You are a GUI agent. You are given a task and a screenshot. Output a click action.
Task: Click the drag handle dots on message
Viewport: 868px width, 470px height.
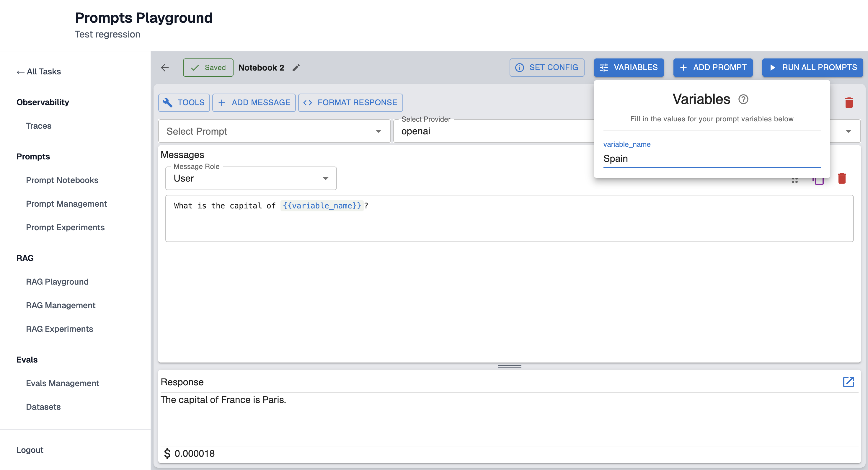click(794, 181)
